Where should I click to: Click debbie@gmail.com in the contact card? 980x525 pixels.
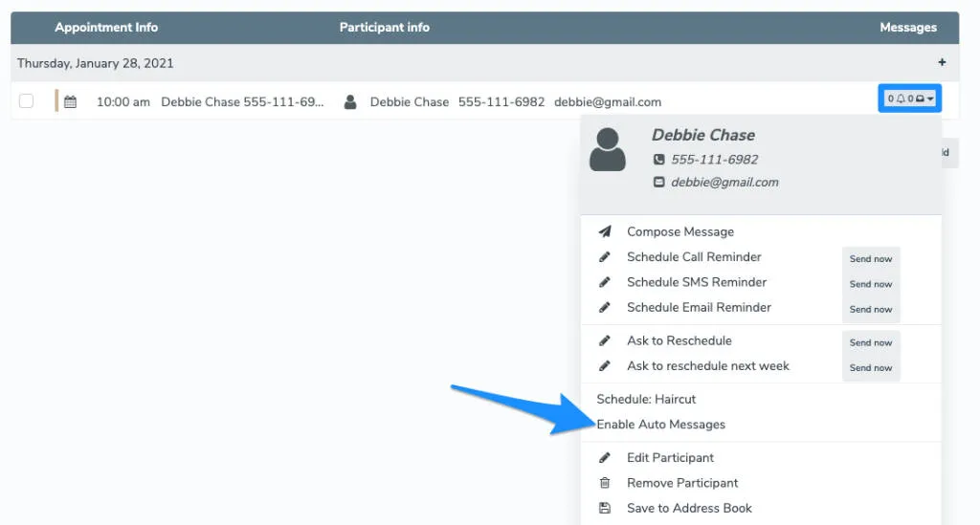[725, 183]
